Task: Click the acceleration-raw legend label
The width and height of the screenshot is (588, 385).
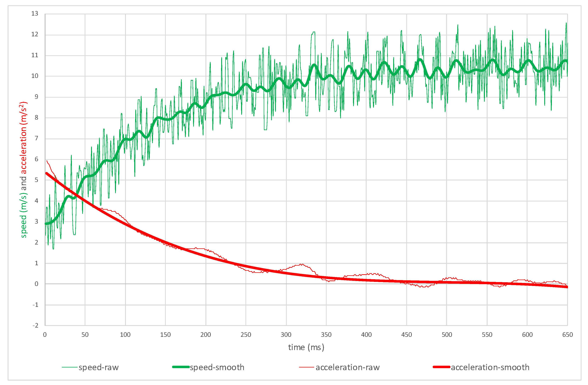Action: click(x=347, y=367)
